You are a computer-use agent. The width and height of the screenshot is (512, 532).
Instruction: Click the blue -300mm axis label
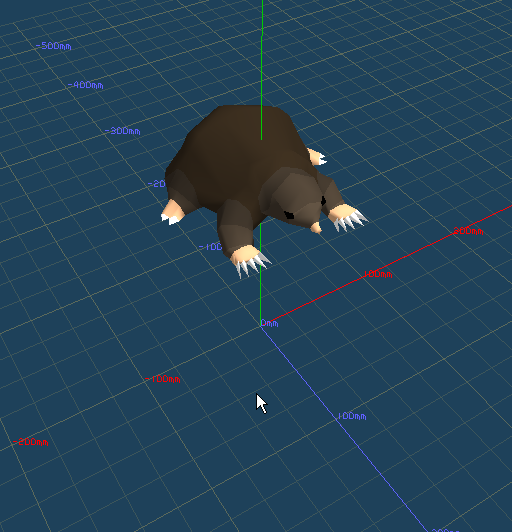[122, 131]
